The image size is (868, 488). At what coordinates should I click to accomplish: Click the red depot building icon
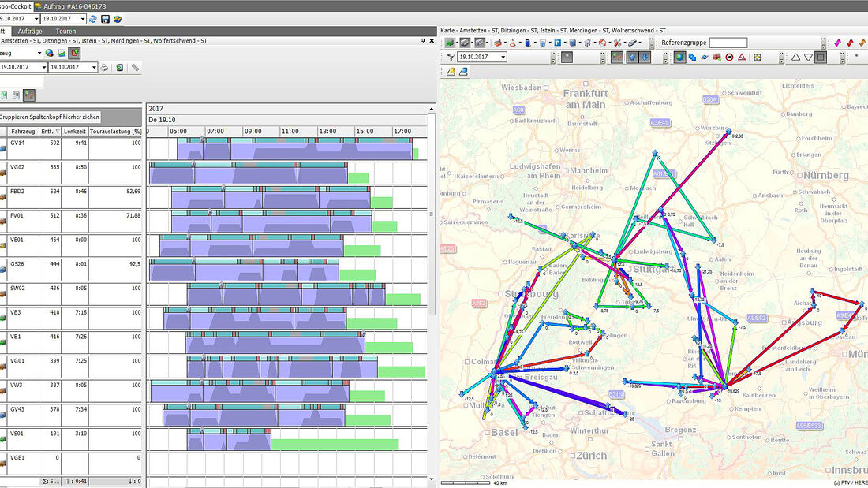pos(498,43)
